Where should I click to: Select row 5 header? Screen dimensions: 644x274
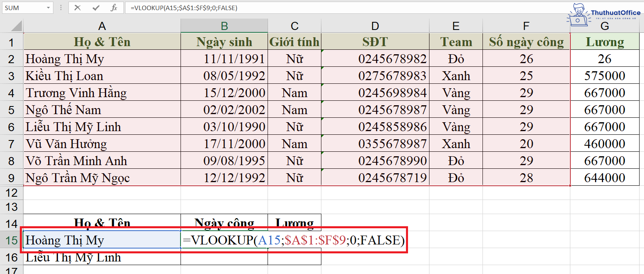tap(11, 110)
